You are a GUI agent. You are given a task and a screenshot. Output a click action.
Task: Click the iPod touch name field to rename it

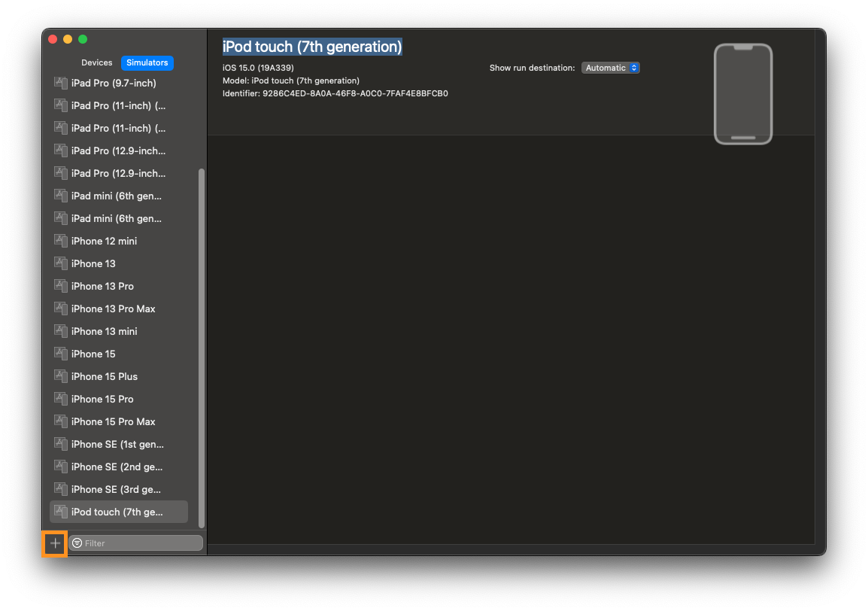313,46
